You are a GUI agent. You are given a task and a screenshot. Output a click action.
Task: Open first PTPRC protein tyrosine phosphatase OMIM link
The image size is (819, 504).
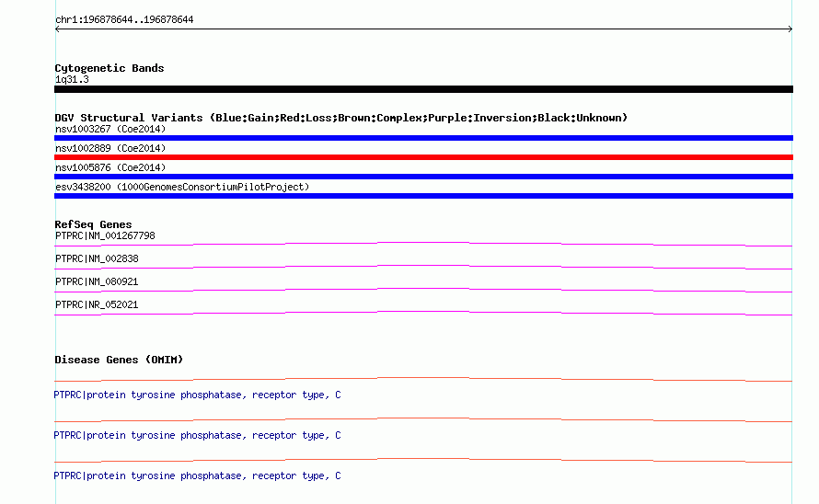(x=197, y=395)
